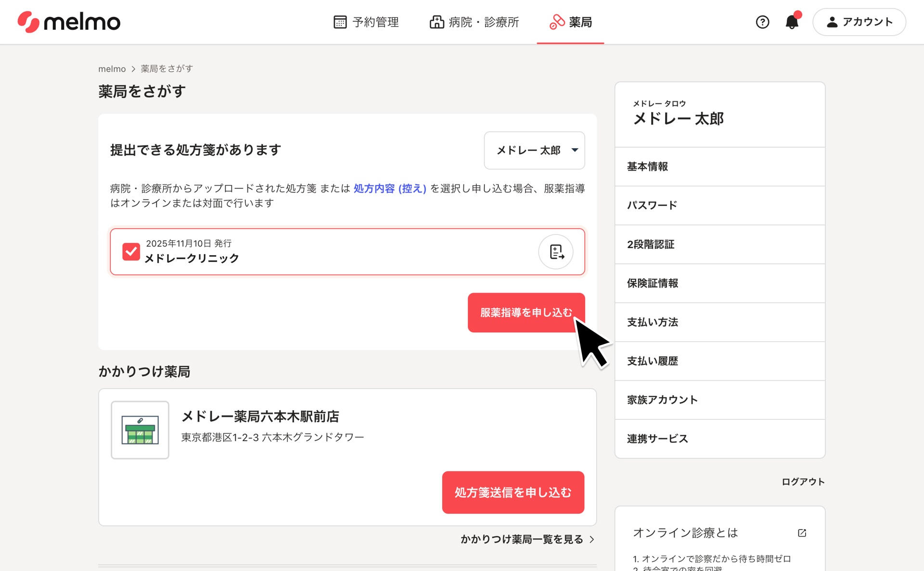Click the メドレー薬局 storefront thumbnail
Viewport: 924px width, 571px height.
140,430
